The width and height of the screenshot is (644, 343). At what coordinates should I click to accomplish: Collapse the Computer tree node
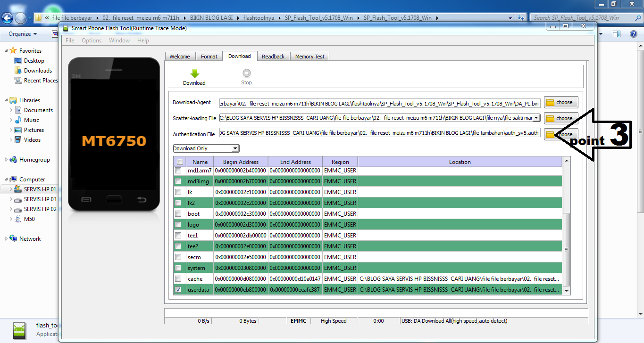[6, 180]
